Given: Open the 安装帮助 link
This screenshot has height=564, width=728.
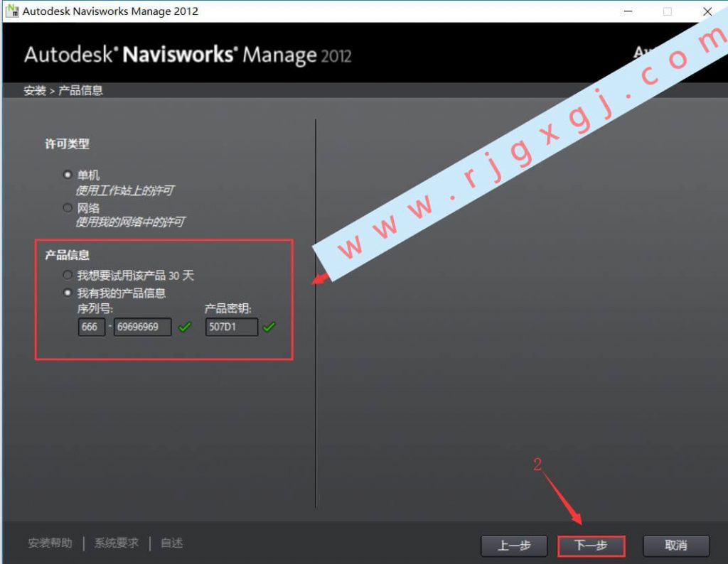Looking at the screenshot, I should pyautogui.click(x=50, y=543).
